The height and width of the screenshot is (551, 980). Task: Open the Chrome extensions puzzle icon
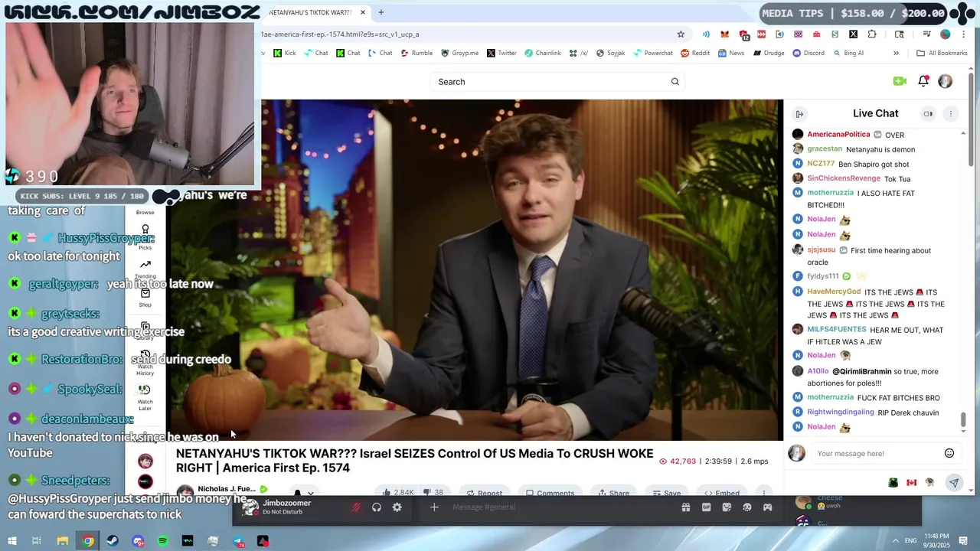872,34
